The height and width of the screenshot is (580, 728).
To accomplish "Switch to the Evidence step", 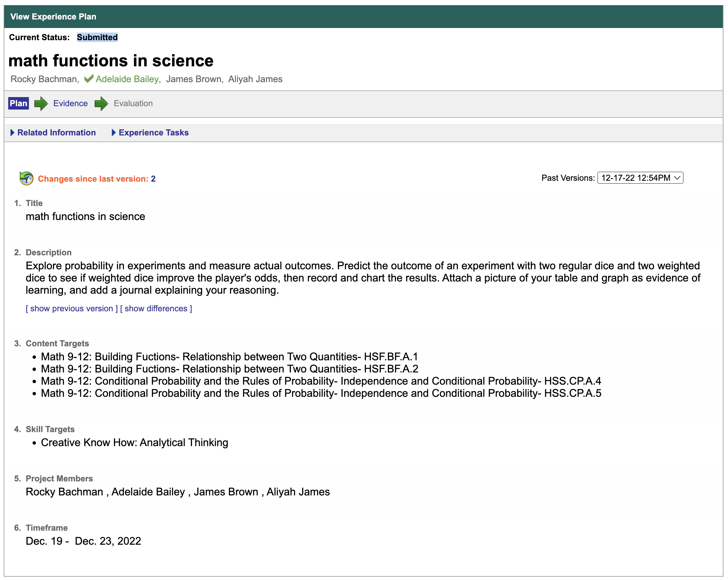I will click(70, 103).
